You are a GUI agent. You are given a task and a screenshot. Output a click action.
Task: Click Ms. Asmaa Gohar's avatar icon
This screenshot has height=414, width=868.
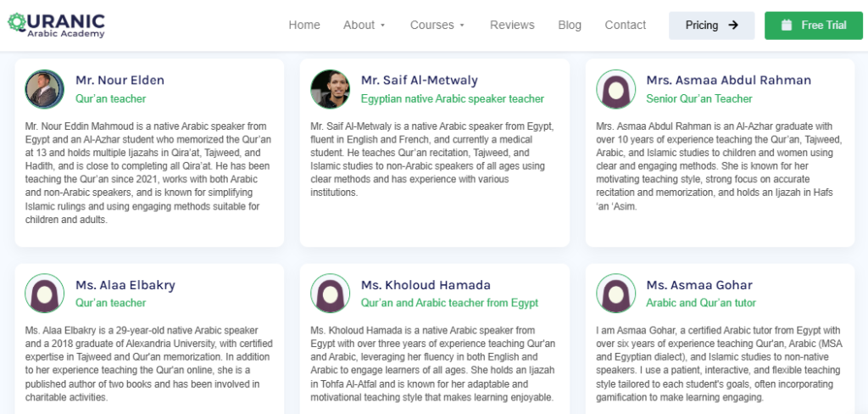(616, 294)
